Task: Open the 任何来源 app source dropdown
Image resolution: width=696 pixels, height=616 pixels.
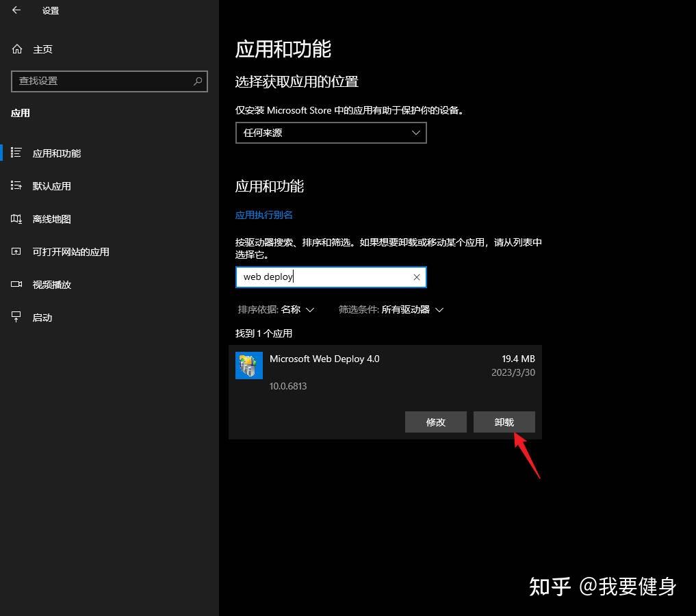Action: tap(331, 132)
